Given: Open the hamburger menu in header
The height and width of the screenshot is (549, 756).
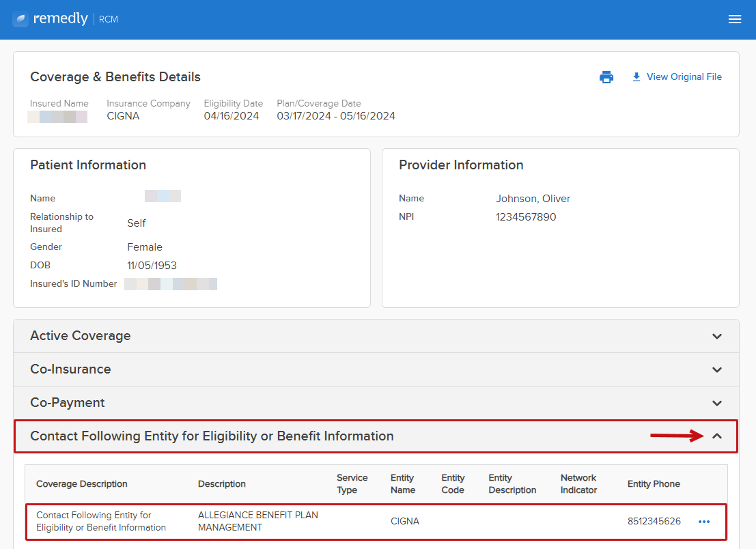Looking at the screenshot, I should [734, 19].
